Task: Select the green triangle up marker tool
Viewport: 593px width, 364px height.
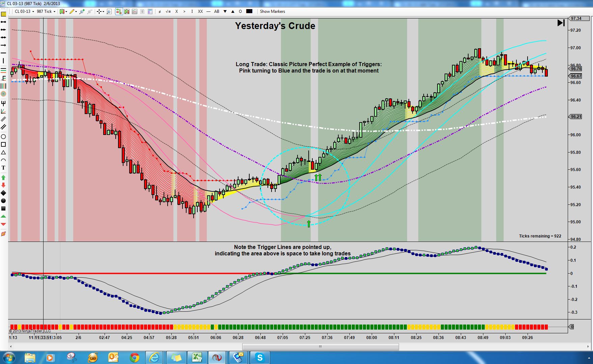Action: [3, 216]
